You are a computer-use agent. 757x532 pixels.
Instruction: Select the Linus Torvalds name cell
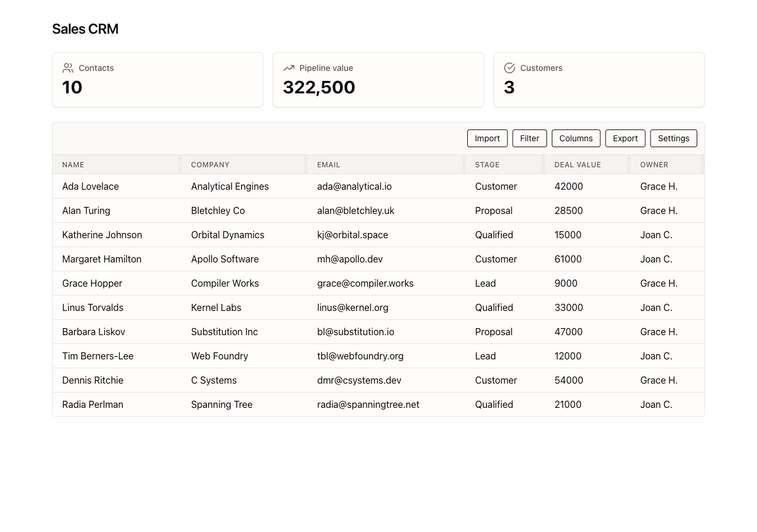117,307
